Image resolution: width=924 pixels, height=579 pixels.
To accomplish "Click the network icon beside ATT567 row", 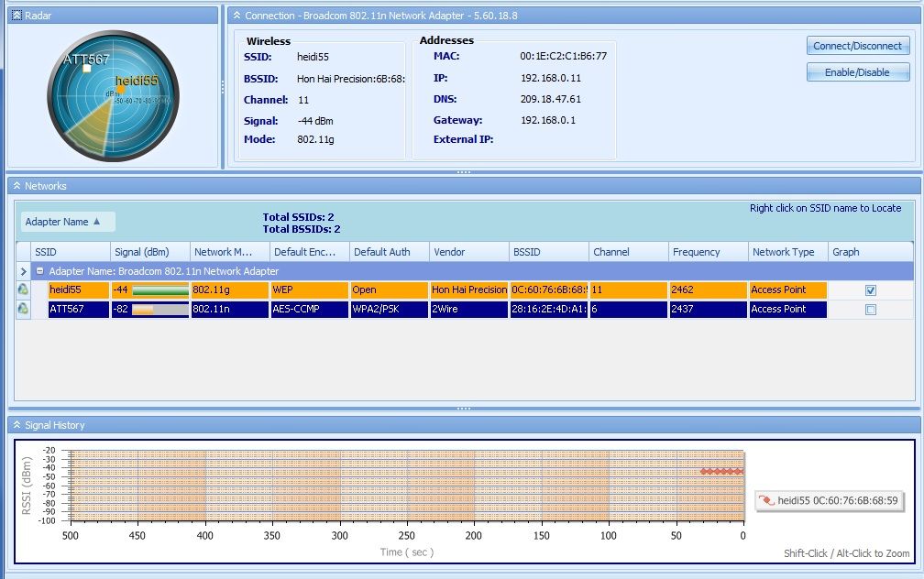I will [23, 308].
